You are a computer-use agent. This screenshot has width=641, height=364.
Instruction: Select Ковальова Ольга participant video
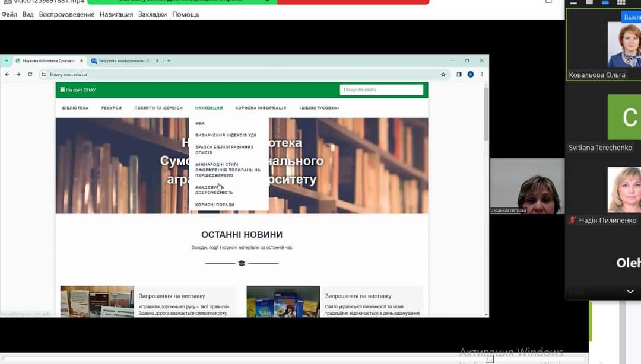click(604, 44)
